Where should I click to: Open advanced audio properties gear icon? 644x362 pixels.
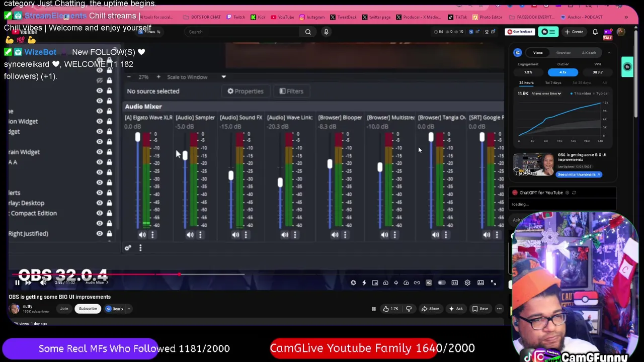(x=128, y=248)
